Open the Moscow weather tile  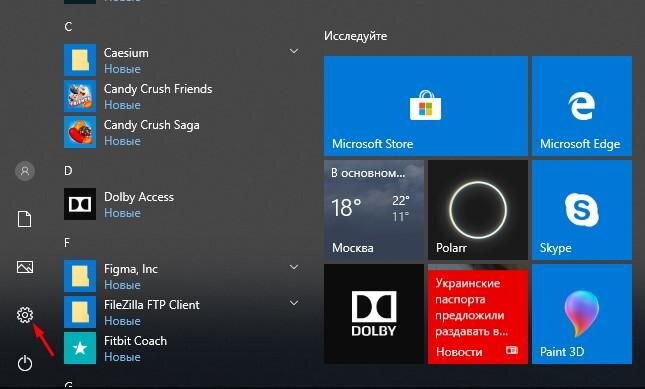(374, 210)
